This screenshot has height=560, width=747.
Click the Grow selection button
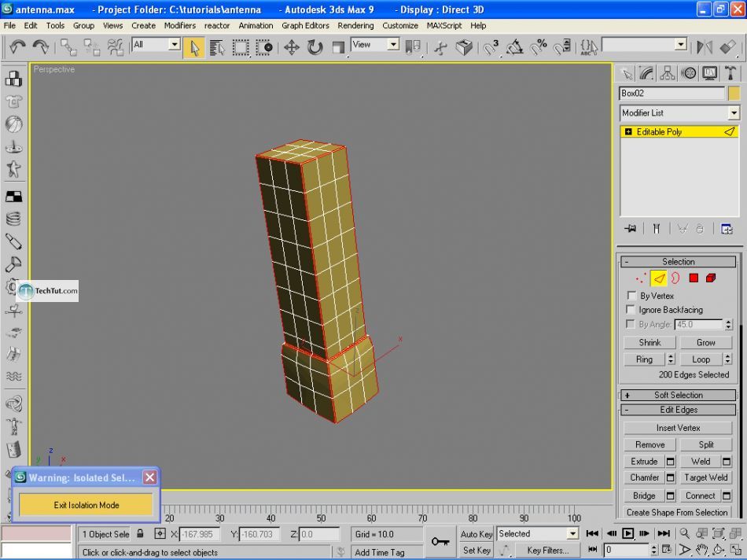click(x=705, y=343)
